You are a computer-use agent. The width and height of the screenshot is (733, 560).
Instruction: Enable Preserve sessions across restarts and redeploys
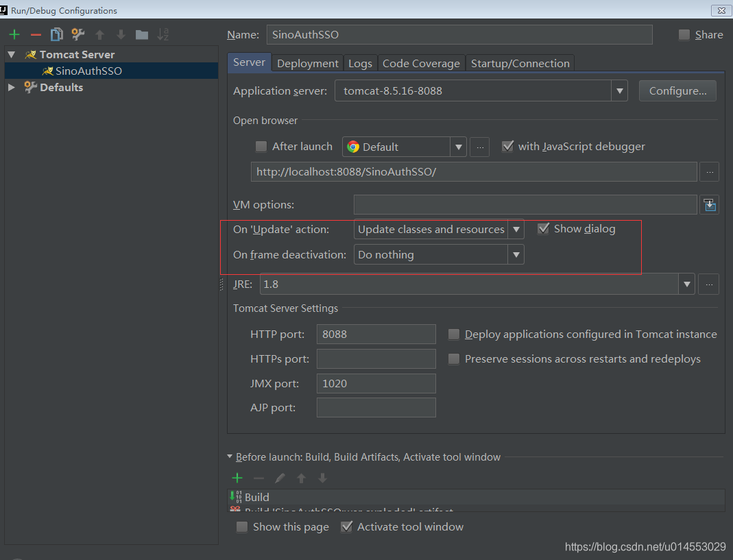click(453, 359)
